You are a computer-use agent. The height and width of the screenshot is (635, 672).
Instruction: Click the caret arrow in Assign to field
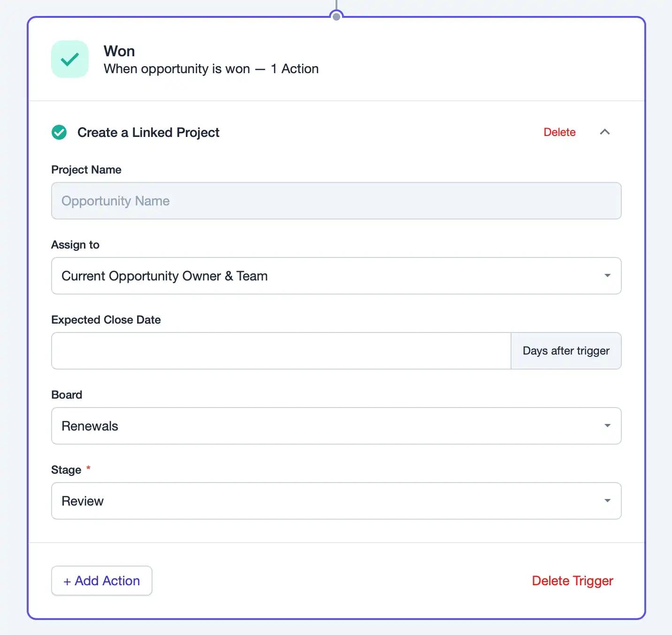(607, 276)
